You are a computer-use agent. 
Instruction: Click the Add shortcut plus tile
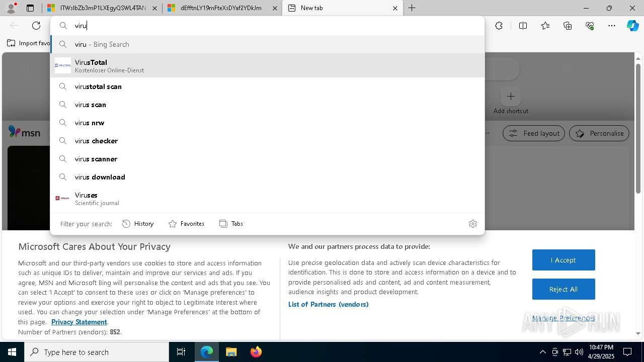coord(511,96)
